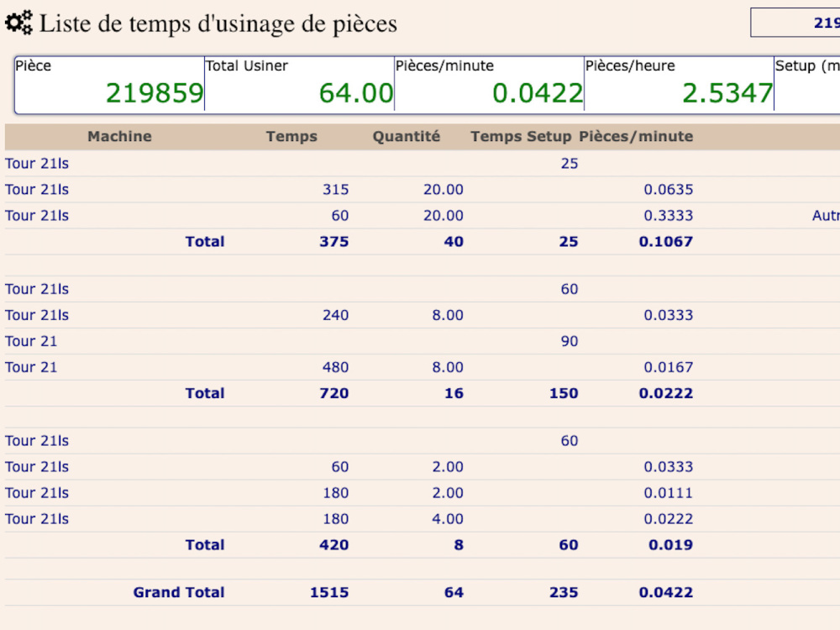Select the Pièces/heure field showing 2.5347

click(680, 84)
